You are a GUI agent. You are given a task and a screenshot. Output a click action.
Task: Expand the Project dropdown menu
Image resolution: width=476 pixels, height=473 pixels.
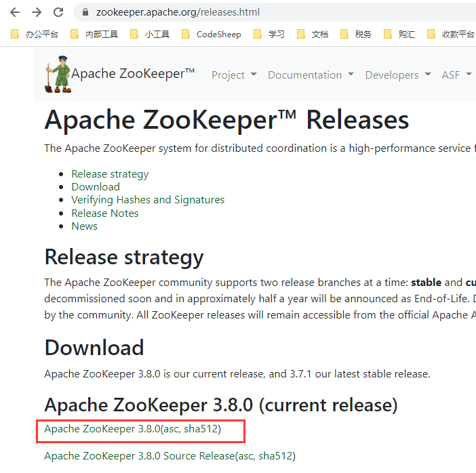234,75
